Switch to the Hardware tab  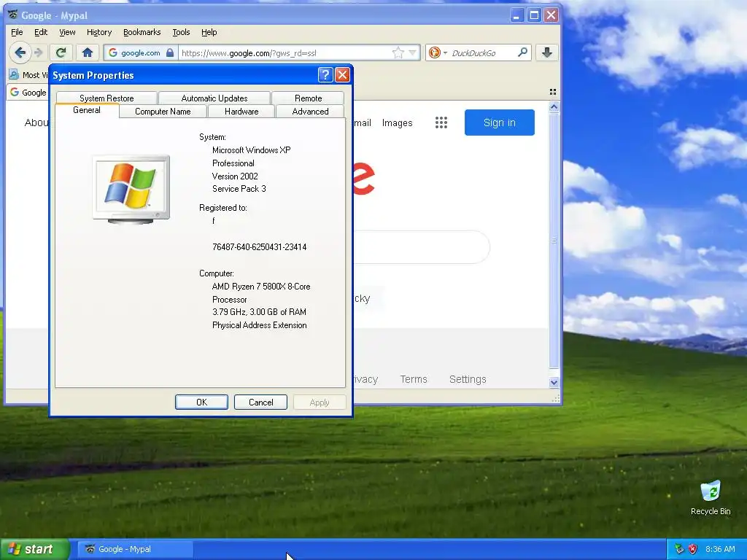coord(241,112)
